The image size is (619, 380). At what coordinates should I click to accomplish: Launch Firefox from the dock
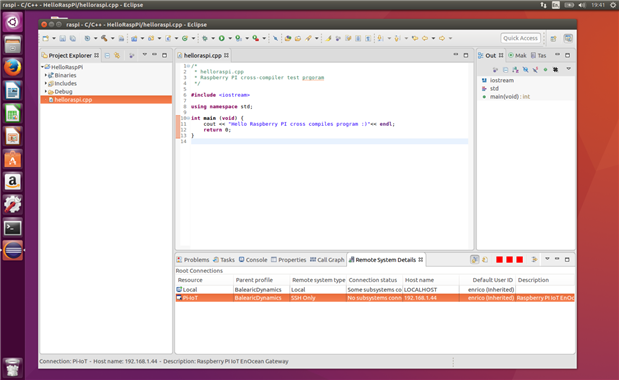coord(13,67)
